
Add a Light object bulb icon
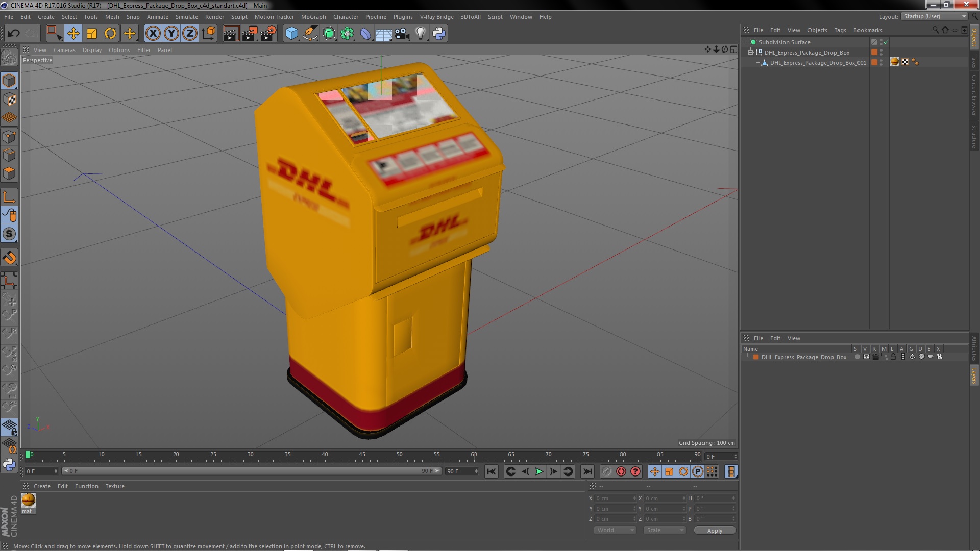pyautogui.click(x=420, y=34)
